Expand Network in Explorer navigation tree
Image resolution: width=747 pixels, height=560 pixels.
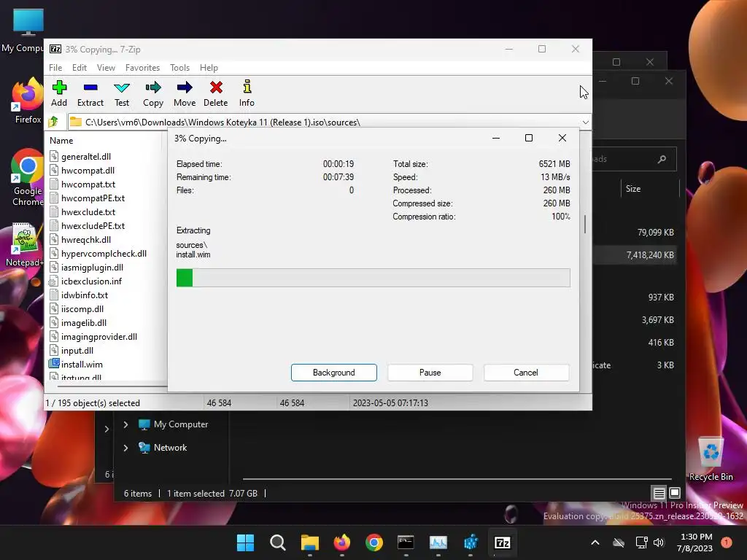pos(125,448)
